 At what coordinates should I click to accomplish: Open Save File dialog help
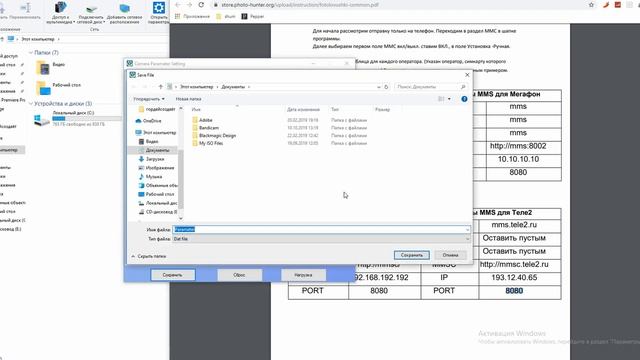coord(464,99)
